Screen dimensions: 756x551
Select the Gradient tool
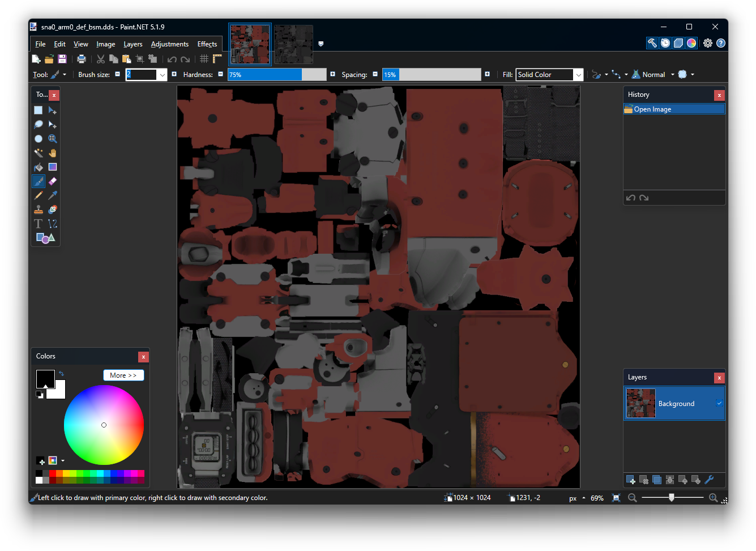pos(53,167)
